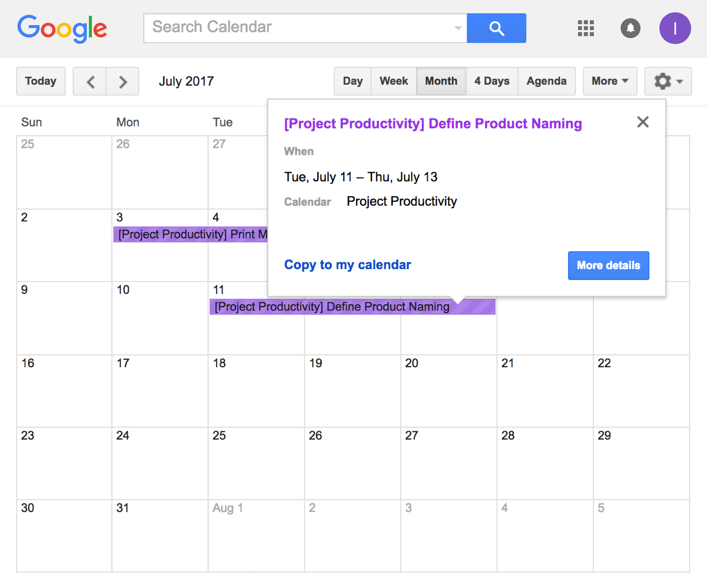Click the Aug 1 date label
707x588 pixels.
(x=228, y=508)
